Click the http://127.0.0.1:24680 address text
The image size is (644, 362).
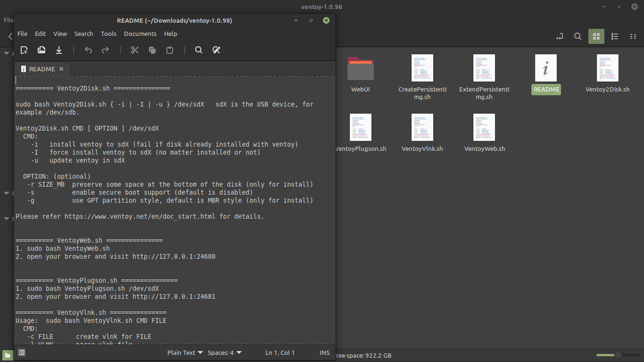coord(174,256)
